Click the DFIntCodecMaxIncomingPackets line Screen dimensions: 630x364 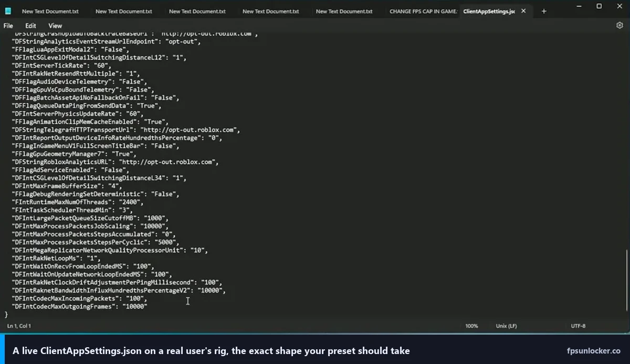pos(79,298)
